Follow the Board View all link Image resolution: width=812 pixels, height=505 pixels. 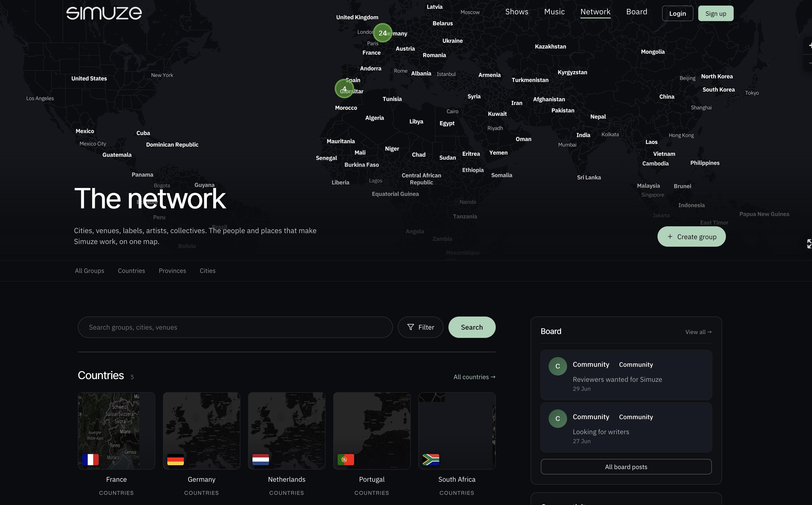pos(698,332)
